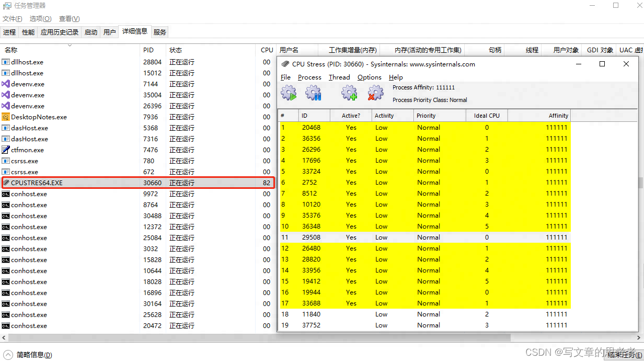Sort by 句柄 column header
The height and width of the screenshot is (362, 644).
pyautogui.click(x=485, y=50)
